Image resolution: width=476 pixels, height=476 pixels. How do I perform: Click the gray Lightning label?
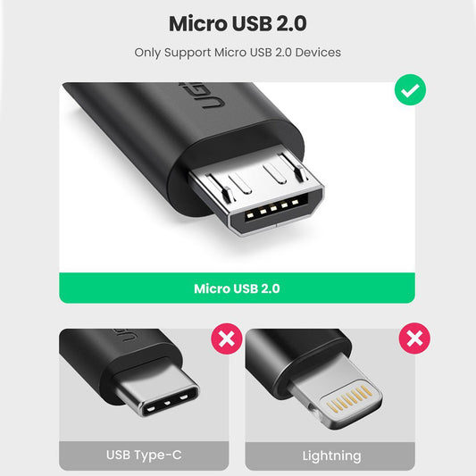330,456
